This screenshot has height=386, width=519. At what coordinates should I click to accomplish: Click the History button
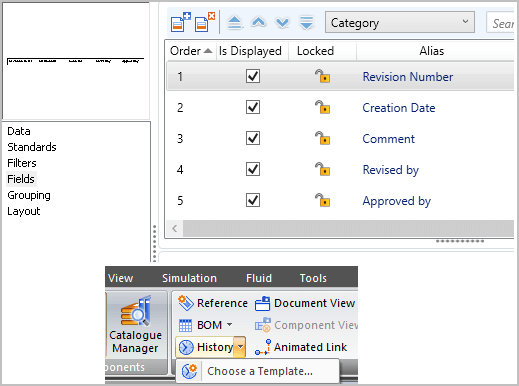pos(205,347)
